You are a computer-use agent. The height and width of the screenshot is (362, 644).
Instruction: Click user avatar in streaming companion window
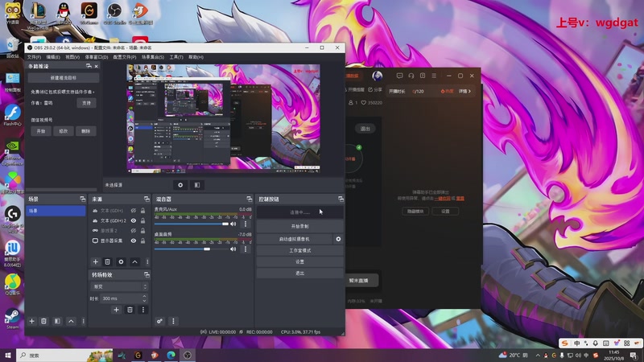(377, 76)
